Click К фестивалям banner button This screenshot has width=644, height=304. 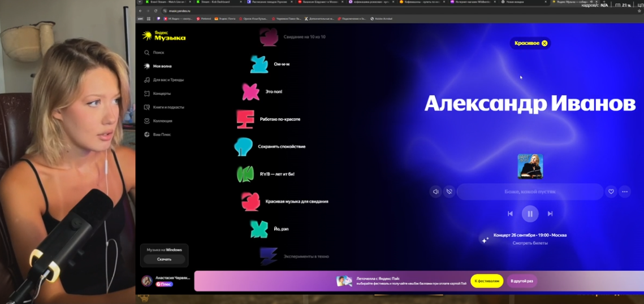coord(487,281)
